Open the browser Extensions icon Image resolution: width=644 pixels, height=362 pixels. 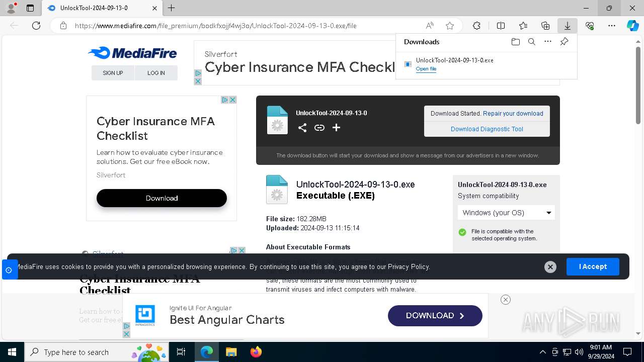pos(476,26)
